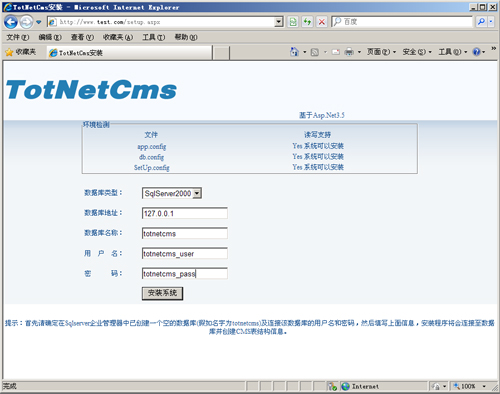Click the 完成 status bar text

point(10,386)
